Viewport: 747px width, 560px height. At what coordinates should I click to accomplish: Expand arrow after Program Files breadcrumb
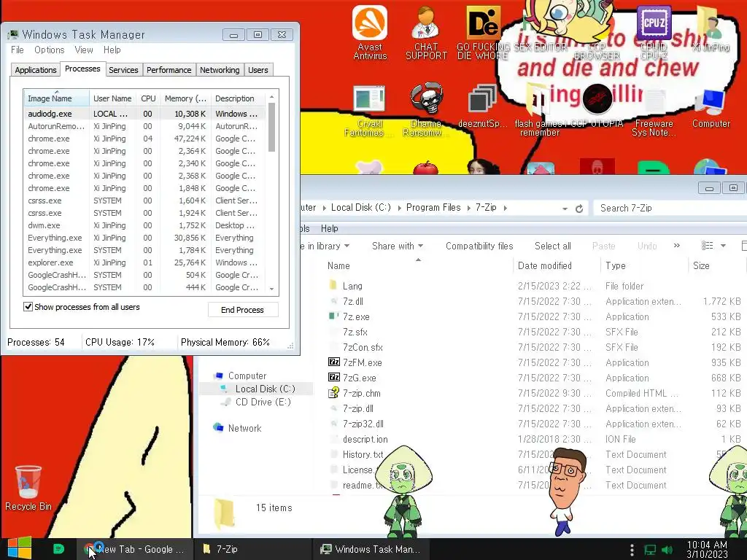coord(468,208)
